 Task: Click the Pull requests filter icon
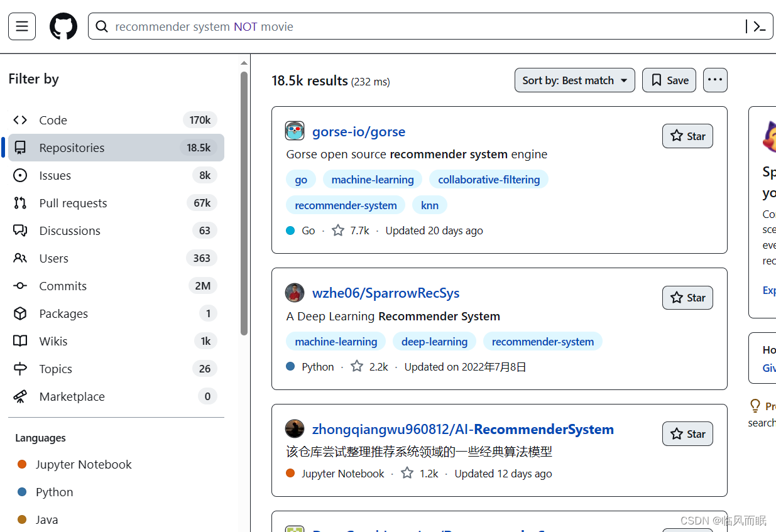coord(20,203)
